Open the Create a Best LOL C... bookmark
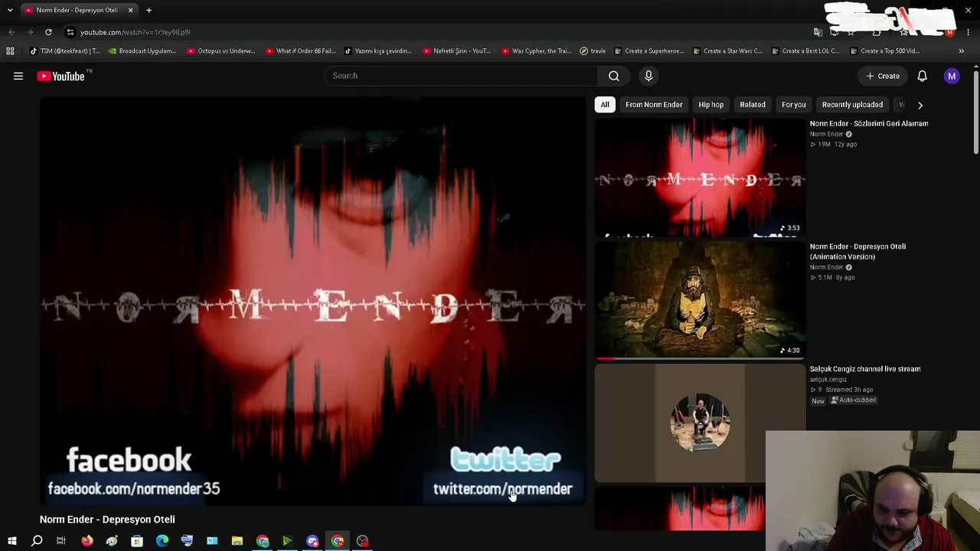980x551 pixels. click(x=805, y=51)
